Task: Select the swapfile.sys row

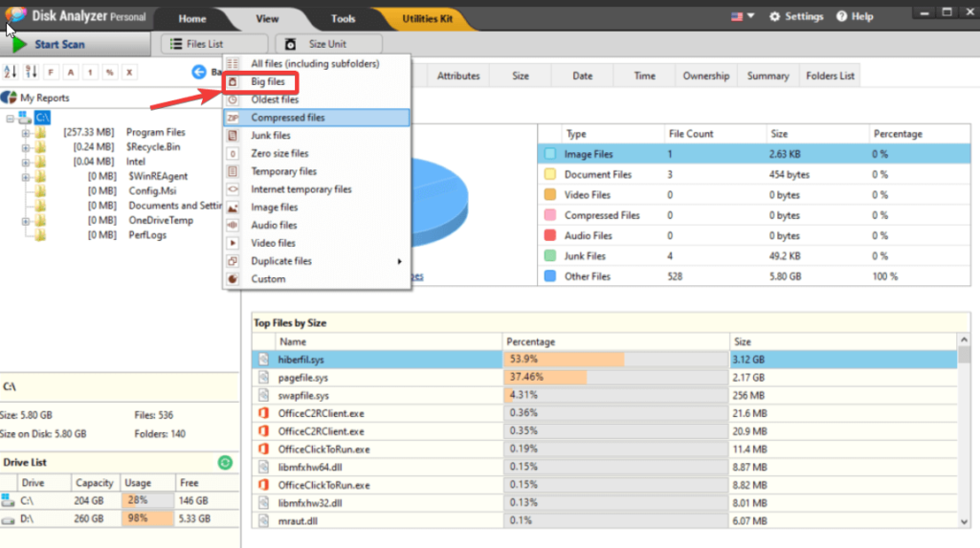Action: pyautogui.click(x=605, y=396)
